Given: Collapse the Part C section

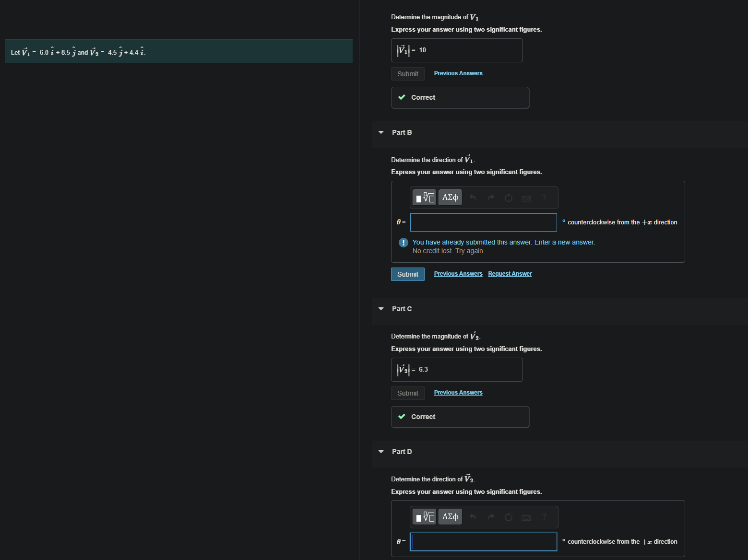Looking at the screenshot, I should click(381, 309).
